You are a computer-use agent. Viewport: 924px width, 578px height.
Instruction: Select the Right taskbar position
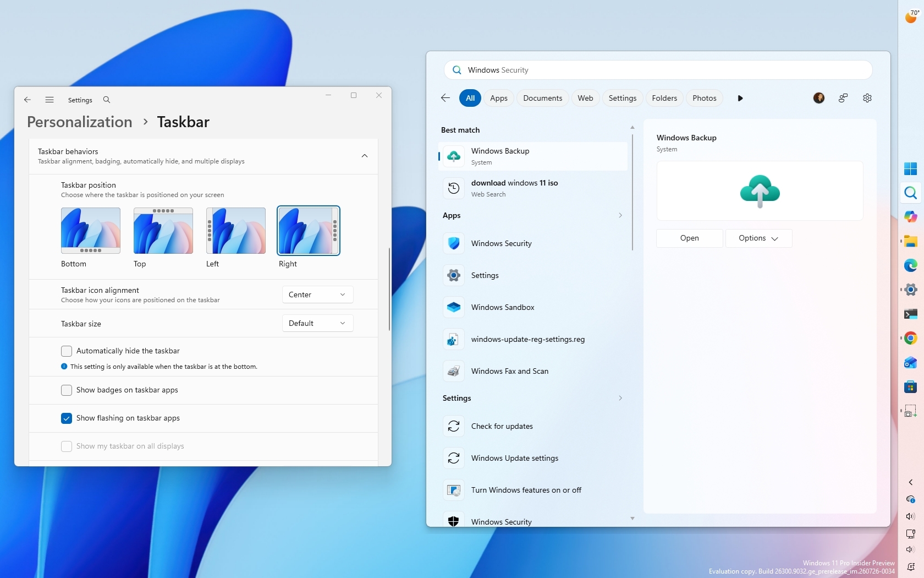point(309,231)
